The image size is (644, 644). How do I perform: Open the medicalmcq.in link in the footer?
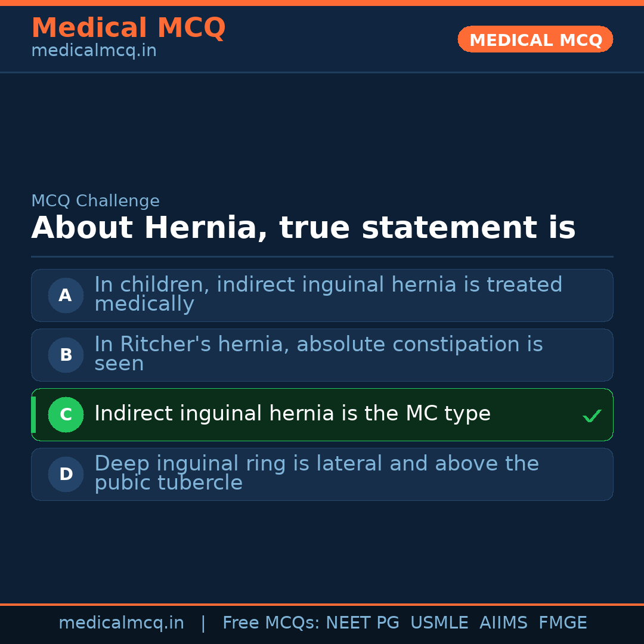coord(121,623)
